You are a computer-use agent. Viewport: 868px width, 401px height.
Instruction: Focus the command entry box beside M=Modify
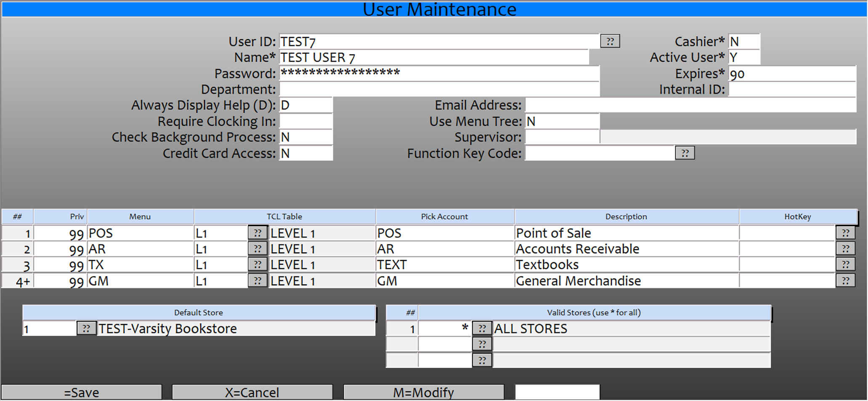click(557, 392)
